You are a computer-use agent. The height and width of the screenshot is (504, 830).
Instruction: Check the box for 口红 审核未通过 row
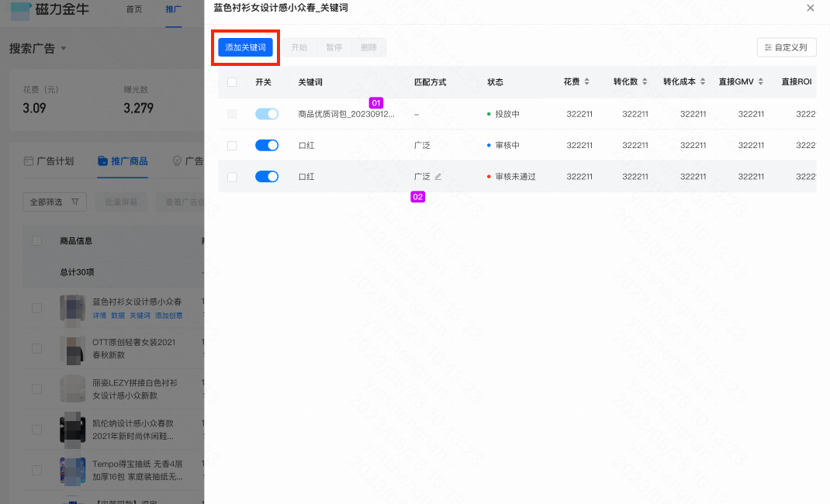click(x=232, y=177)
